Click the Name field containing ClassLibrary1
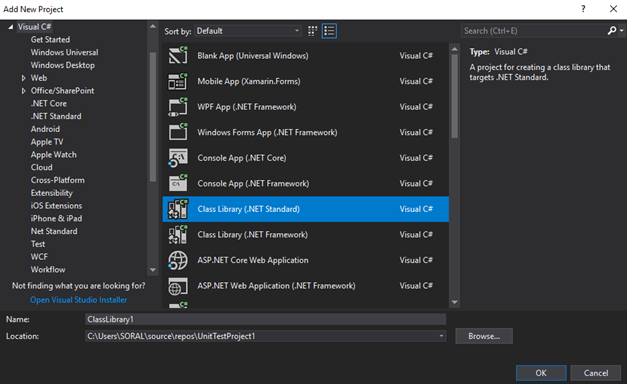This screenshot has height=384, width=627. [266, 319]
